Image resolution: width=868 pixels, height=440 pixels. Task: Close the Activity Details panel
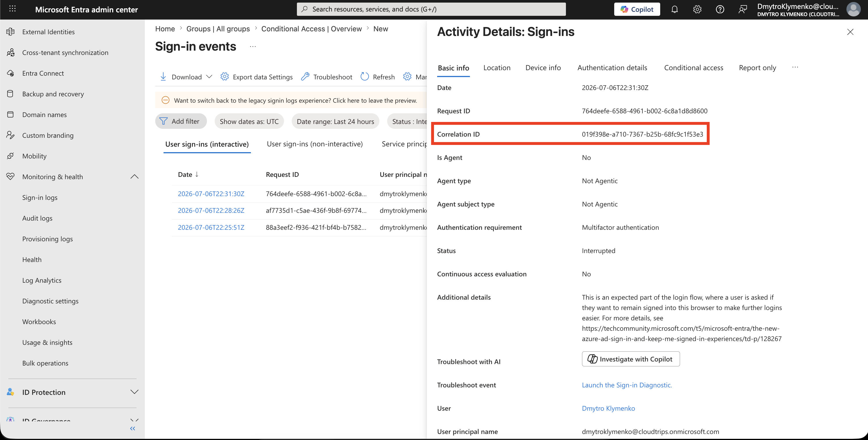click(850, 32)
